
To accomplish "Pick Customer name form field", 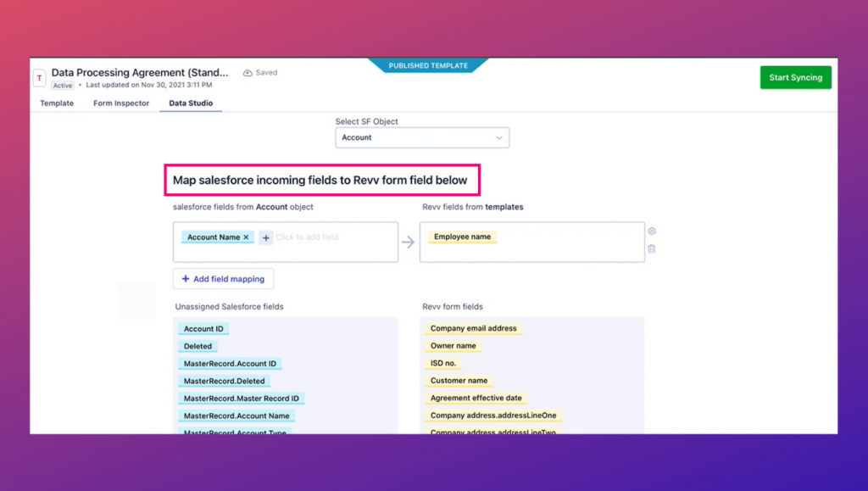I will (x=459, y=380).
